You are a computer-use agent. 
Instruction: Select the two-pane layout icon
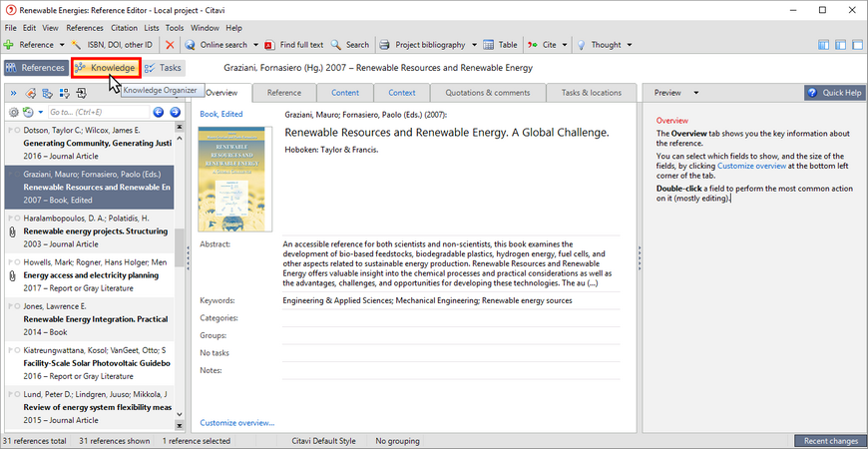click(841, 45)
